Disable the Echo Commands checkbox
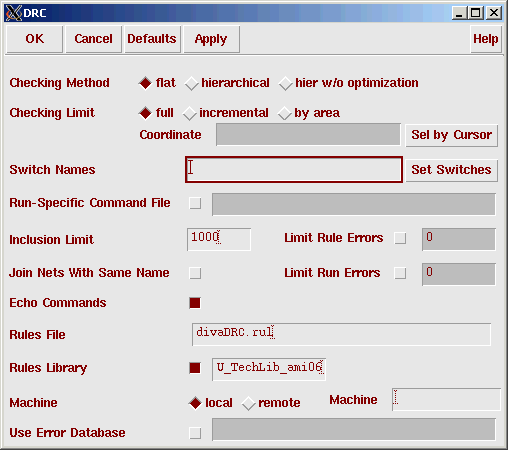508x450 pixels. 195,303
